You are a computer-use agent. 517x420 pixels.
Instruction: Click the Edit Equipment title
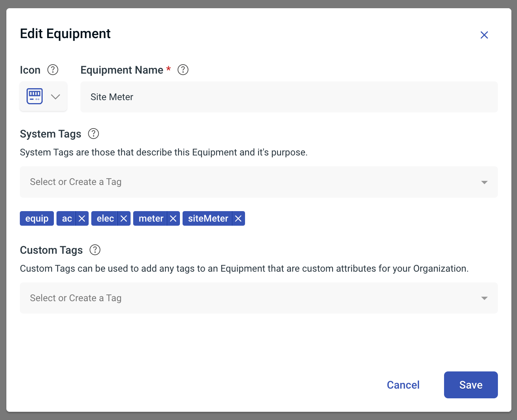tap(65, 34)
